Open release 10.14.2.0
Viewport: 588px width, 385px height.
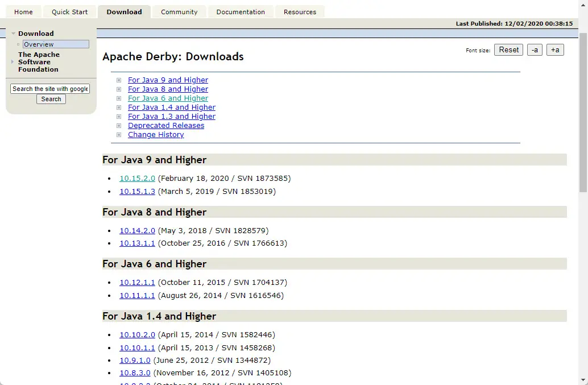point(137,230)
